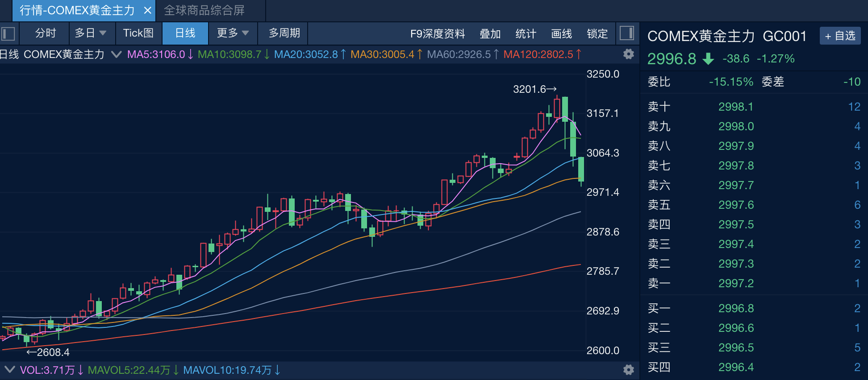Add GC001 to 自选 watchlist
The height and width of the screenshot is (380, 868).
coord(840,36)
